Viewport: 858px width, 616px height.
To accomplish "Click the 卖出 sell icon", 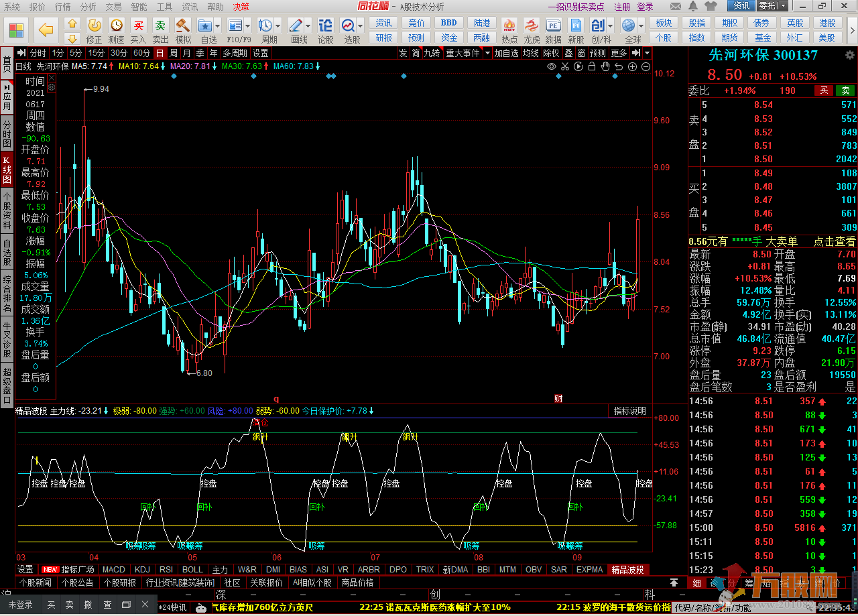I will coord(160,25).
